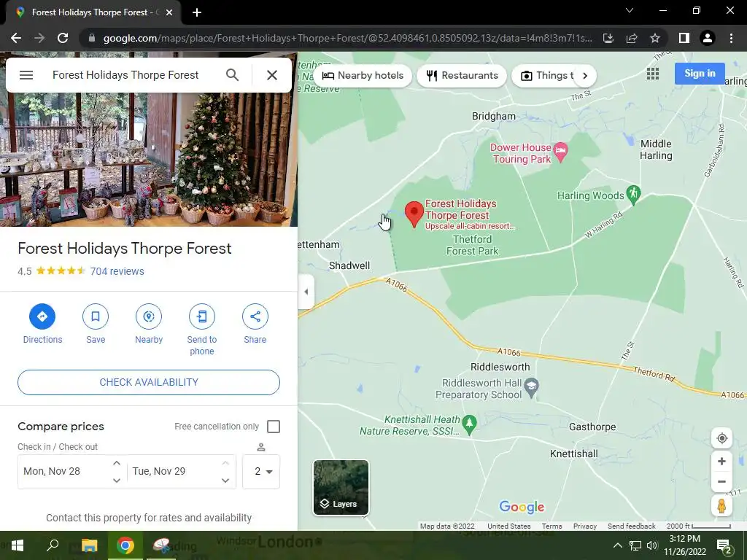Screen dimensions: 747x560
Task: Open the guests count dropdown
Action: pos(261,472)
